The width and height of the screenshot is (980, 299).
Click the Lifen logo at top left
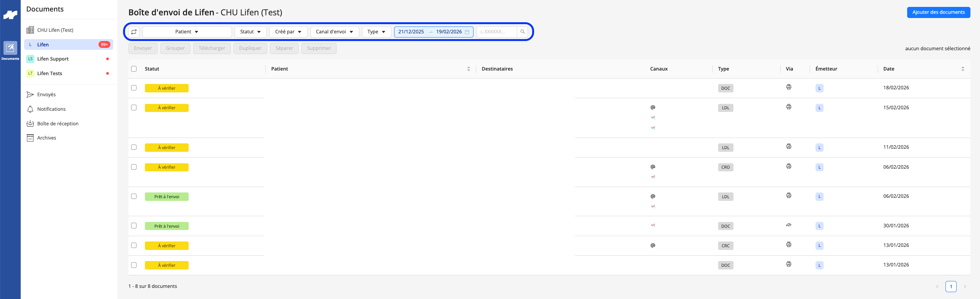[x=10, y=15]
